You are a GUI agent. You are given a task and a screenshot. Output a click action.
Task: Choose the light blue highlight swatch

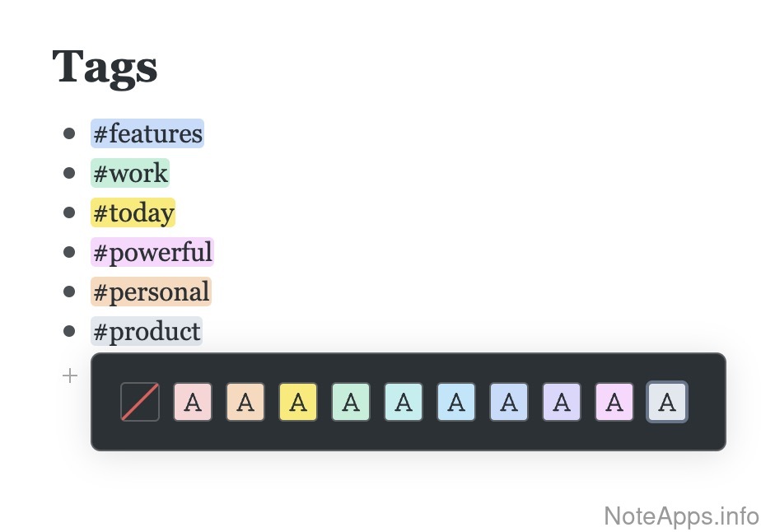point(456,402)
